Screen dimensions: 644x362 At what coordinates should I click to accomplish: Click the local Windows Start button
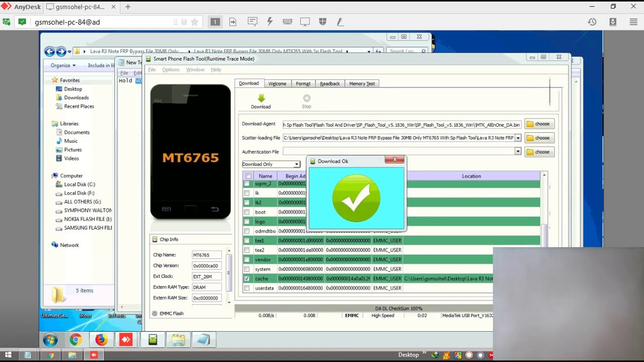pyautogui.click(x=8, y=355)
